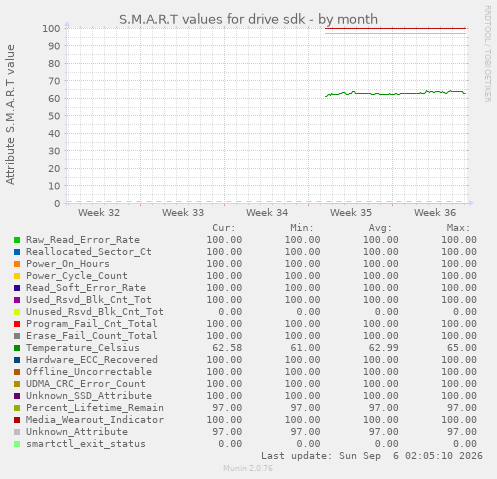The height and width of the screenshot is (479, 497).
Task: Click the red Media_Wearout line at 100
Action: click(395, 28)
